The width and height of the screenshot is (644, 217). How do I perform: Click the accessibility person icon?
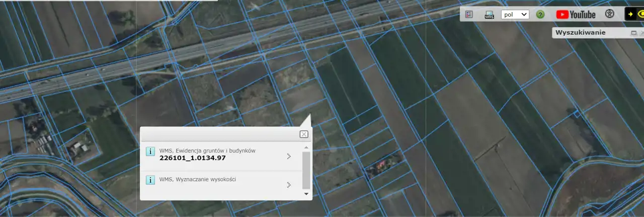610,15
